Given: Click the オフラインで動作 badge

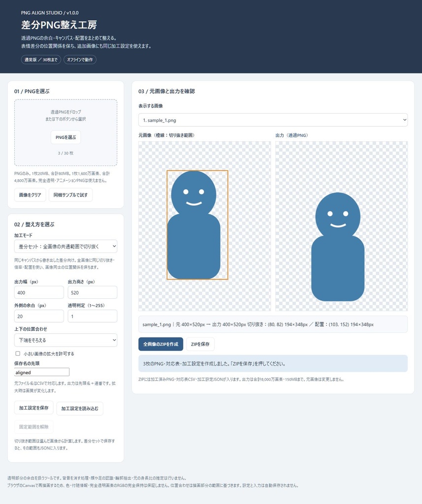Looking at the screenshot, I should 80,60.
